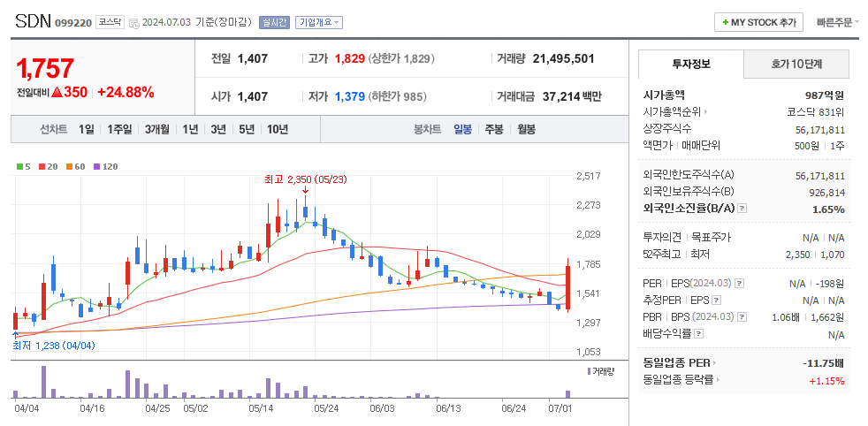This screenshot has height=426, width=868.
Task: Click the 상장주식수 value 56,171,811
Action: pos(820,129)
